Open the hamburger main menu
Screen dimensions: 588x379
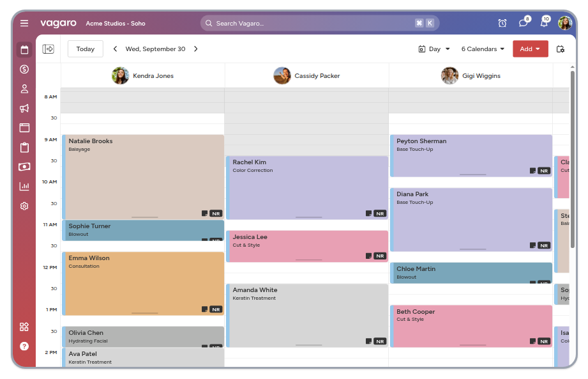[x=24, y=23]
